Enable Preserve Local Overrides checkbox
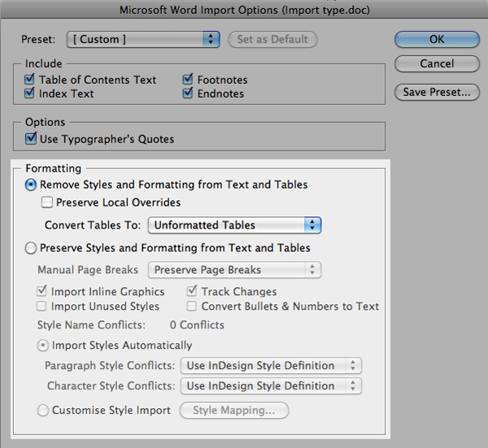 point(47,202)
